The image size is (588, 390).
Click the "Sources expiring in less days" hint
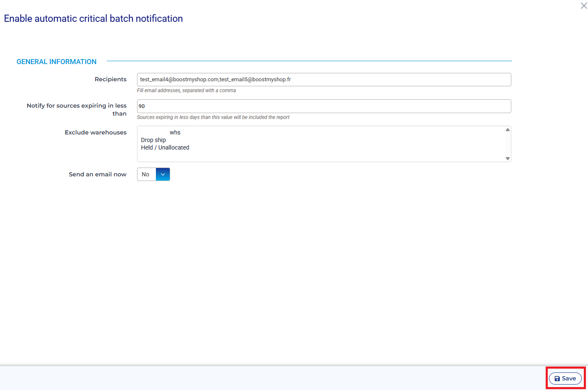[x=213, y=117]
